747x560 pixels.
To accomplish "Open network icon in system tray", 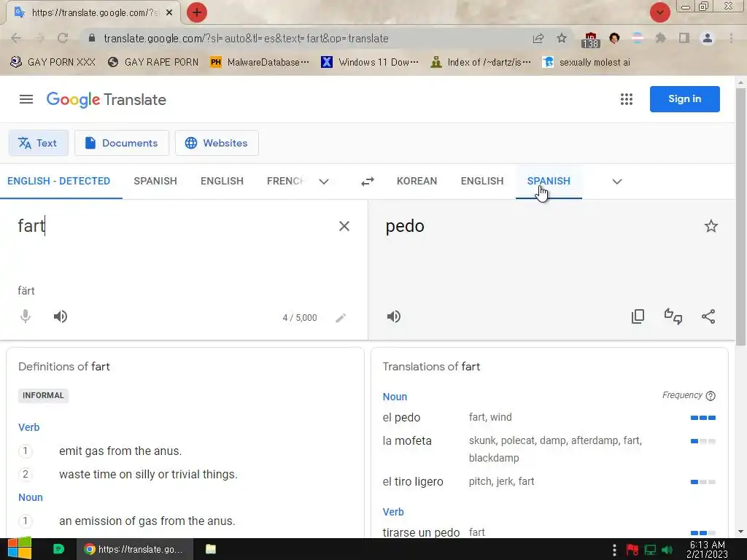I will coord(650,550).
